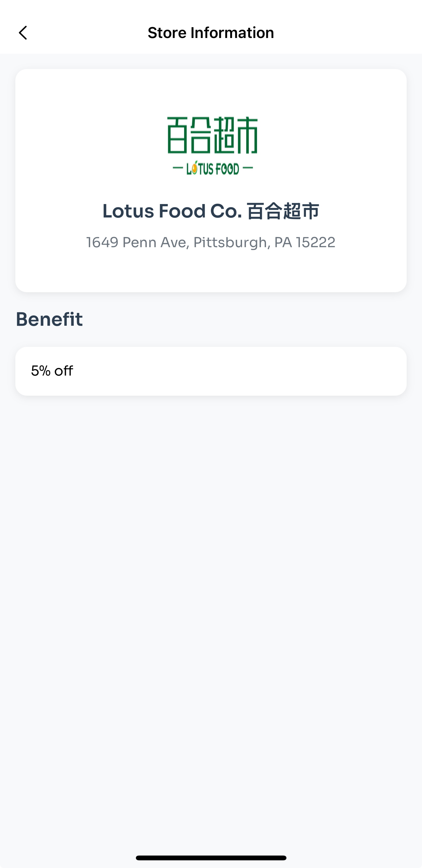Click the green LOTUS FOOD wordmark in the logo
This screenshot has width=422, height=868.
(213, 168)
